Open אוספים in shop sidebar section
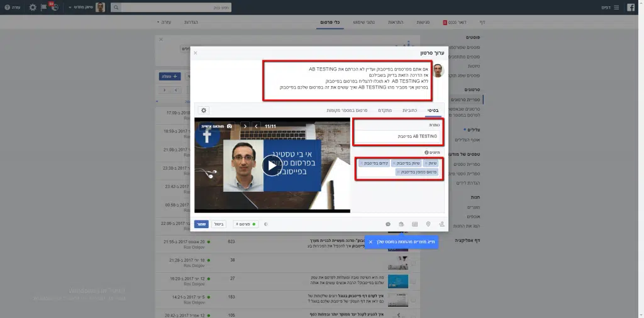 coord(474,216)
